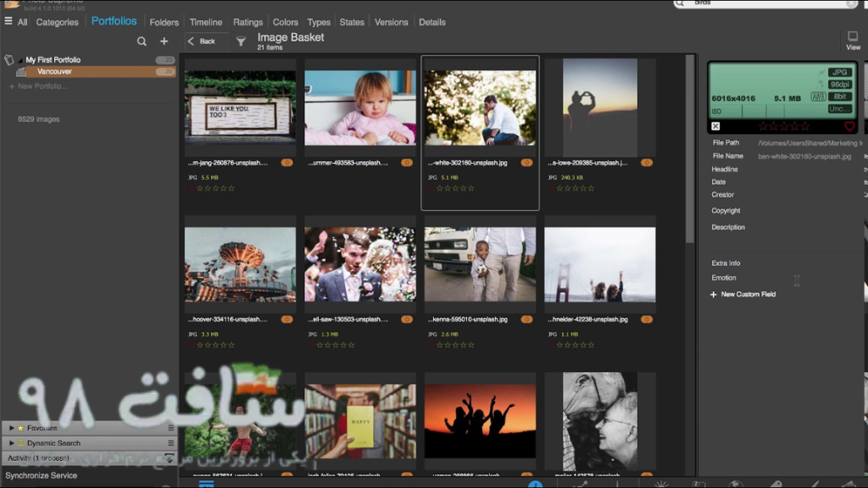
Task: Click the orange basket badge on ummer-493583 image
Action: point(407,163)
